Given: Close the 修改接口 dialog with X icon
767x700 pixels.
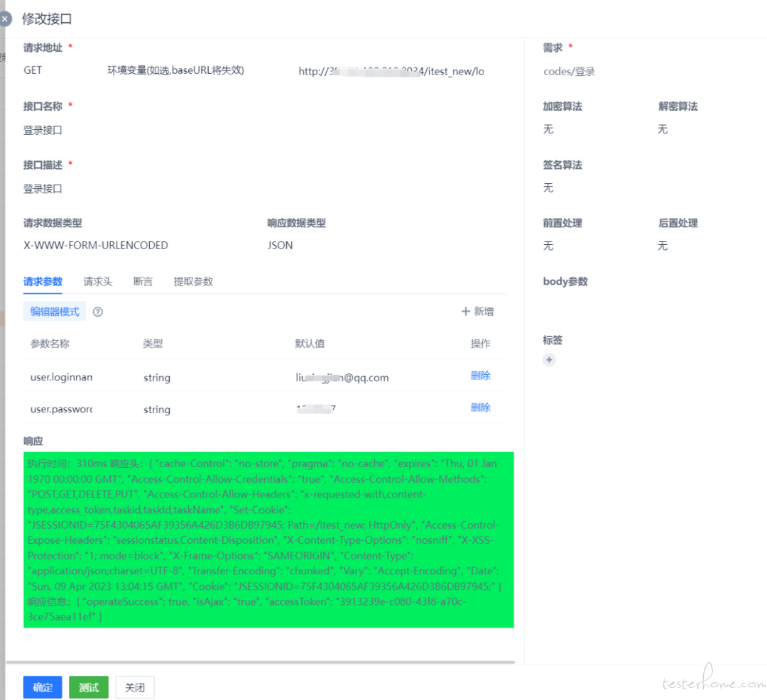Looking at the screenshot, I should 4,18.
